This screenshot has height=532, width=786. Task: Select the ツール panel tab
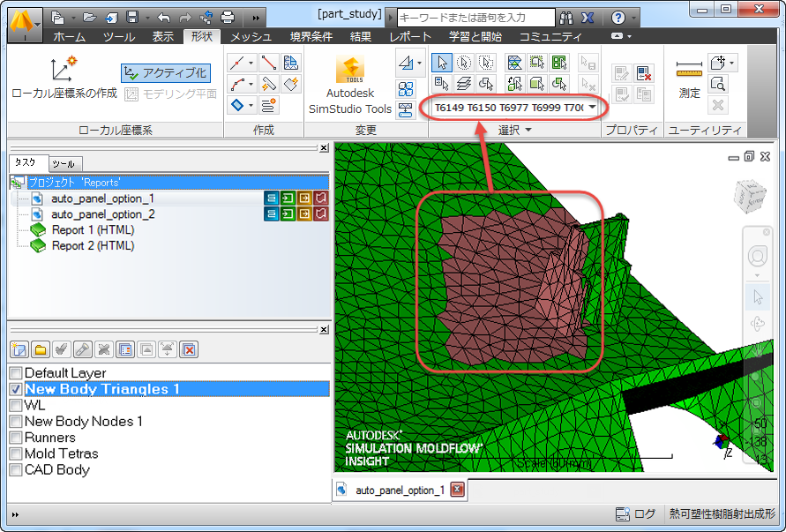64,164
